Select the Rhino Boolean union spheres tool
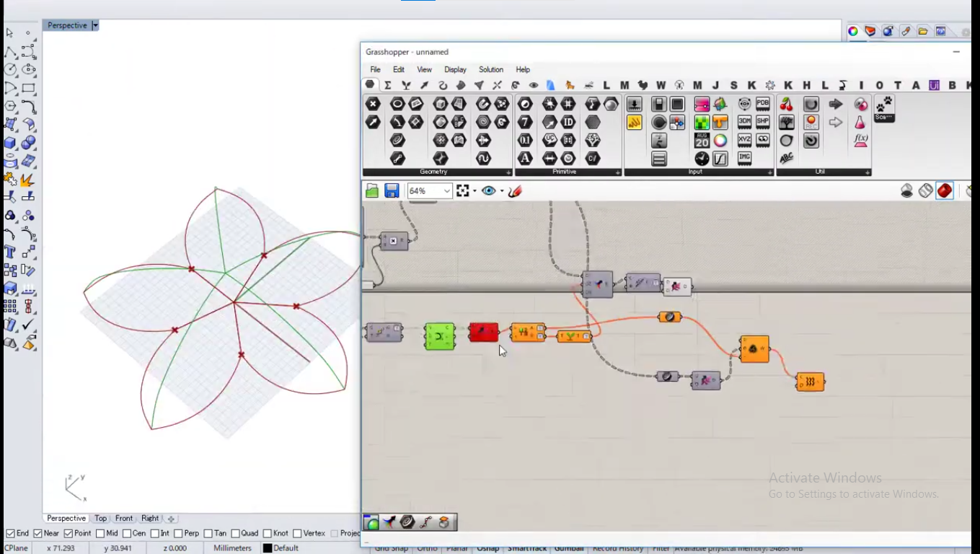The image size is (980, 554). click(29, 143)
